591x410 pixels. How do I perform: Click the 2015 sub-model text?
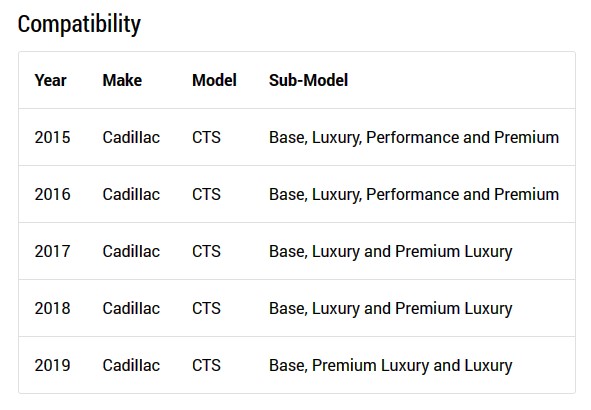click(x=414, y=138)
